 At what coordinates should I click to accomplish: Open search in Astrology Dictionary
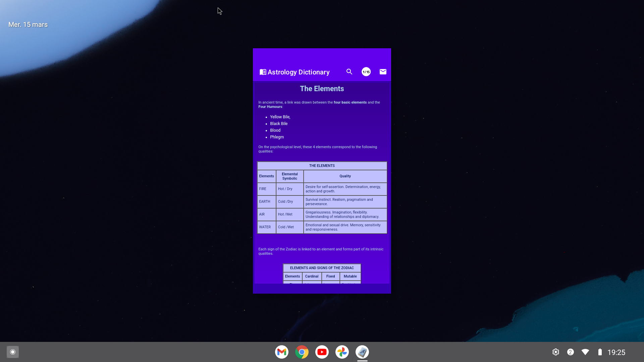[x=349, y=72]
